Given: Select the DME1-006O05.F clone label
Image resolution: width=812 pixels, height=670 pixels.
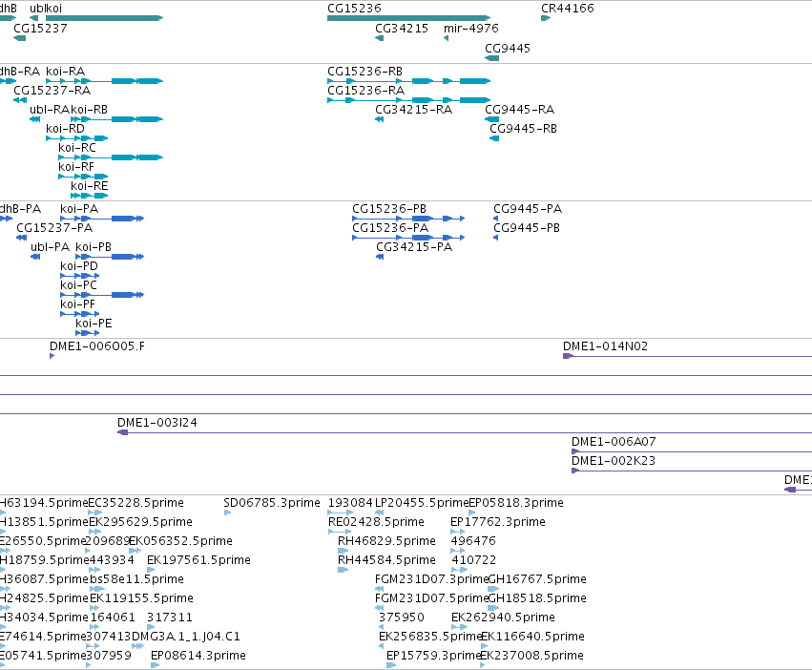Looking at the screenshot, I should coord(97,346).
